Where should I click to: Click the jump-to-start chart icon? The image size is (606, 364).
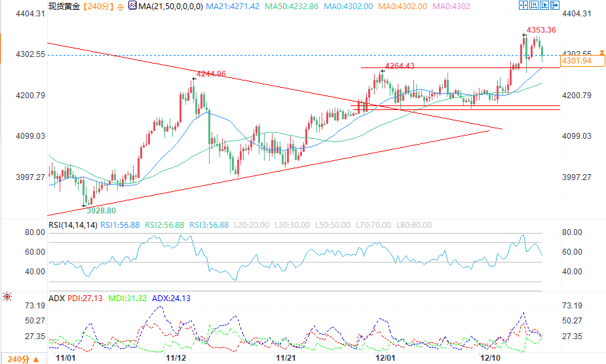pyautogui.click(x=534, y=5)
